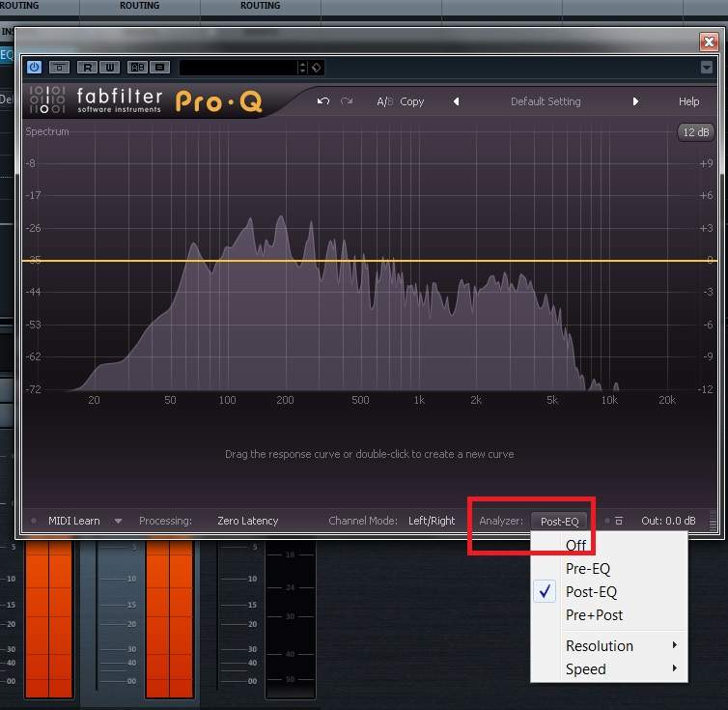Open Zero Latency processing mode selector
728x710 pixels.
click(x=247, y=521)
